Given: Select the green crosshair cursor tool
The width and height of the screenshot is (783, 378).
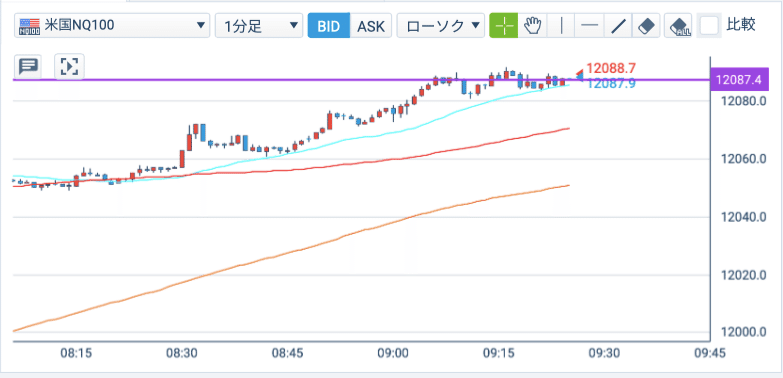Looking at the screenshot, I should point(503,25).
